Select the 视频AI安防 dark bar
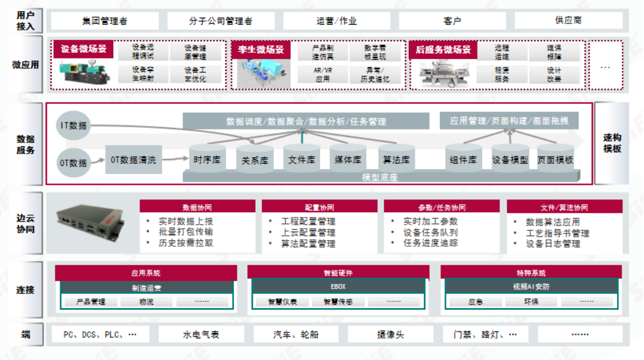Viewport: 644px width, 360px height. (531, 287)
